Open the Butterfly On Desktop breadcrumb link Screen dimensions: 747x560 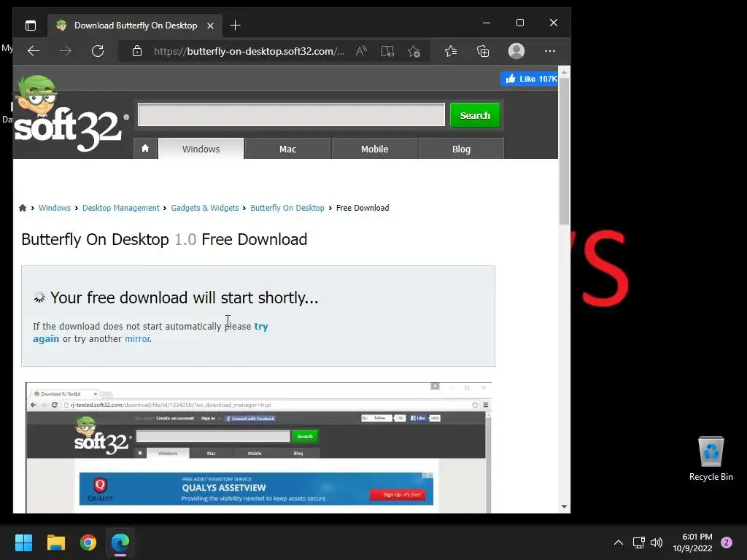pyautogui.click(x=287, y=208)
